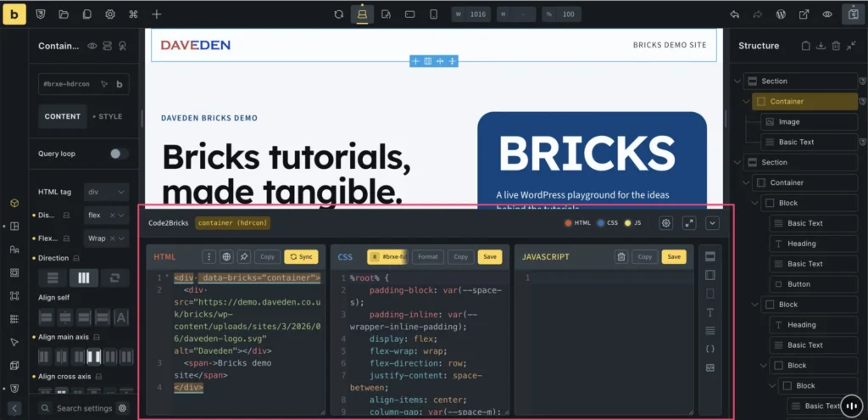Click the canvas width W 1016 field

[x=471, y=14]
